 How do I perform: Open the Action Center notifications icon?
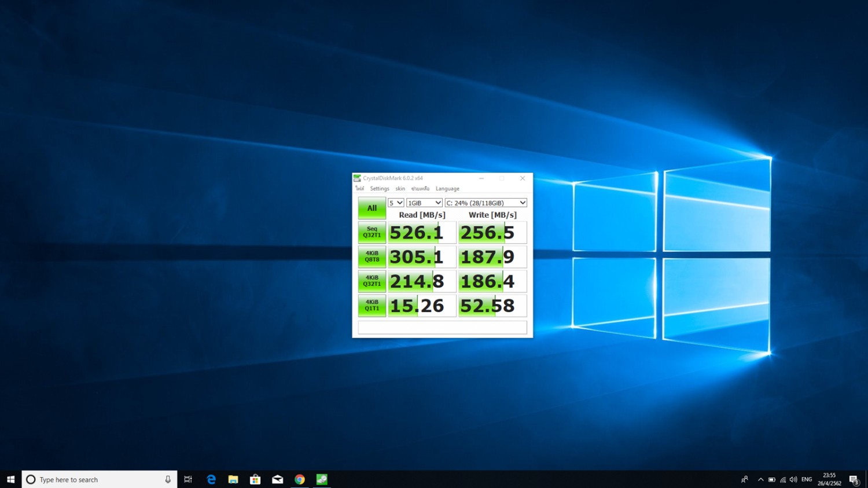pos(854,479)
